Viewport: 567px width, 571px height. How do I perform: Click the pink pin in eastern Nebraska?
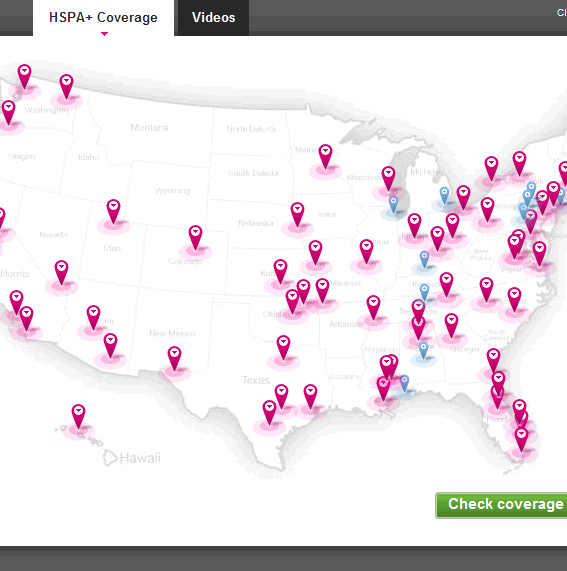297,215
